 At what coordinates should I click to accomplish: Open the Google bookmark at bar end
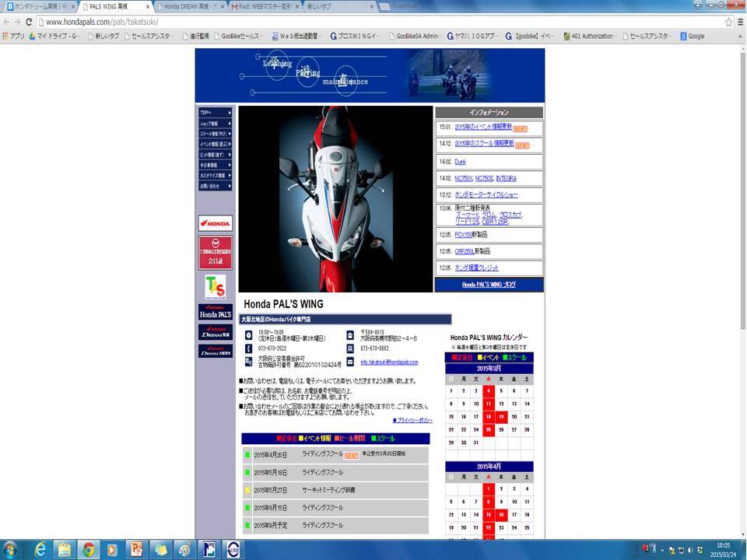693,37
